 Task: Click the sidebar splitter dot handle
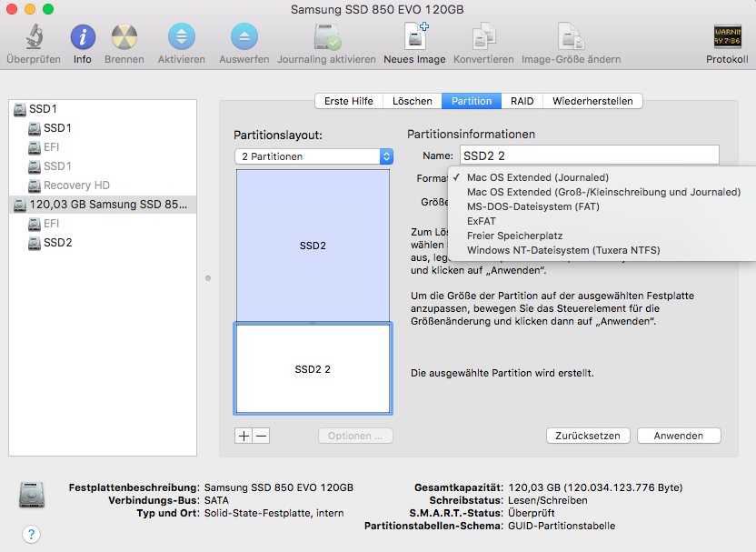pos(208,278)
